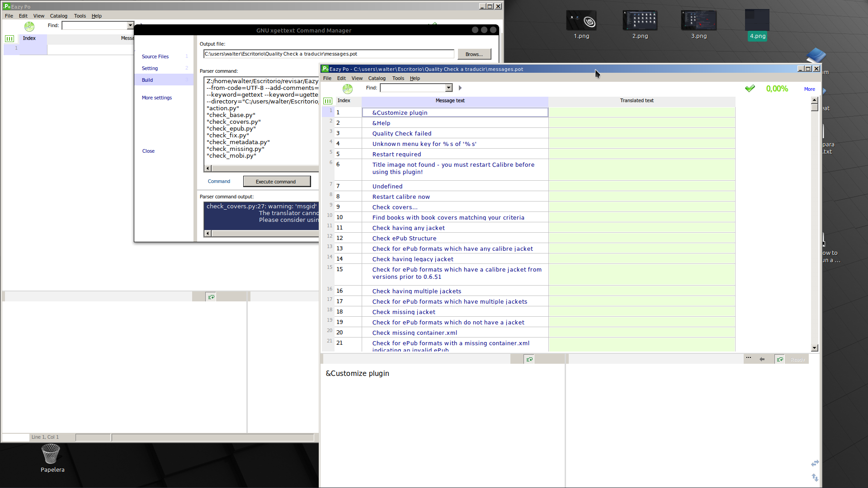Select the Setting step in command manager

point(150,68)
